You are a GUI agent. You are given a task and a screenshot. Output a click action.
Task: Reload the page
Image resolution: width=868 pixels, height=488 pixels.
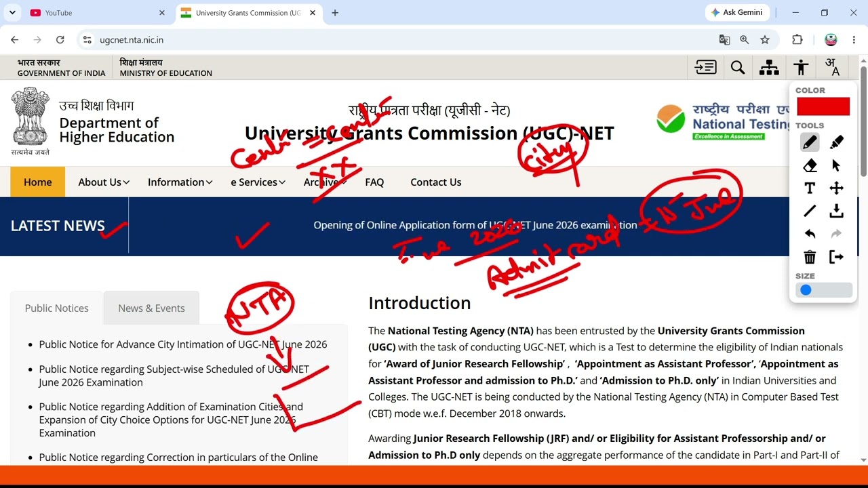[60, 40]
